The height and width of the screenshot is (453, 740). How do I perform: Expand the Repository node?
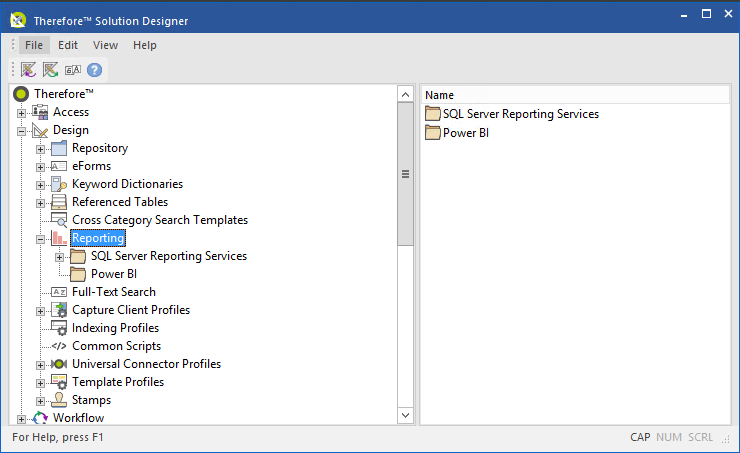click(x=41, y=150)
